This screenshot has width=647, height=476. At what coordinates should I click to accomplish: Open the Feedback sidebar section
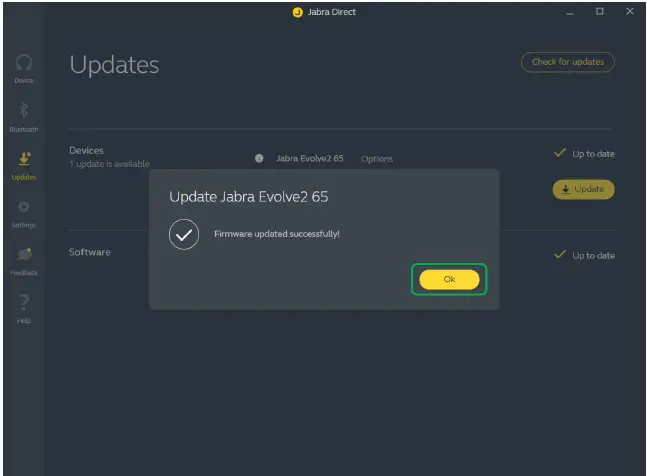24,262
